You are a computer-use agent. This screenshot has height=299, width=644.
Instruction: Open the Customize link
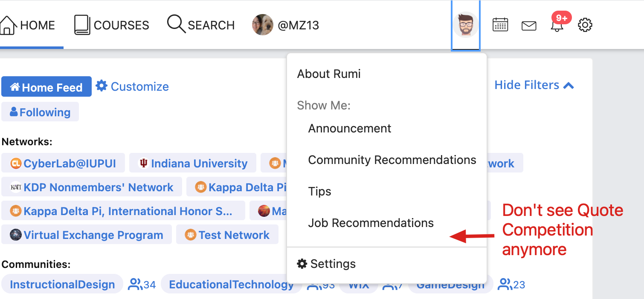132,86
